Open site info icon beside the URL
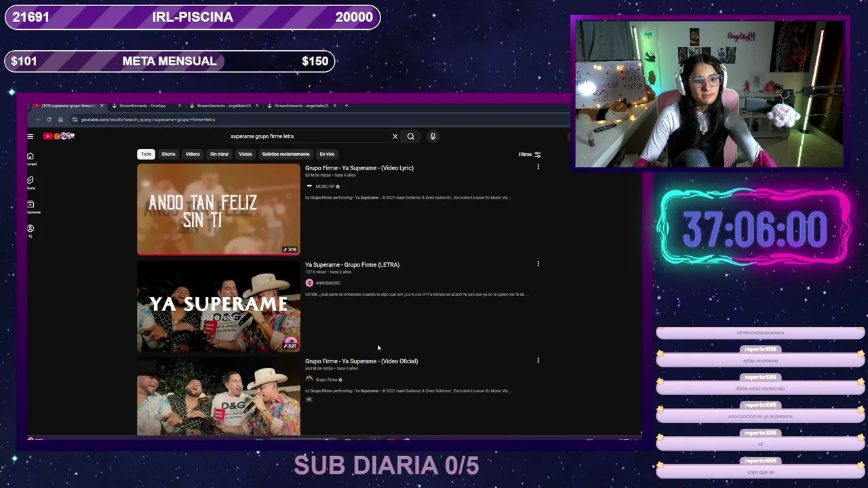The image size is (868, 488). 75,119
